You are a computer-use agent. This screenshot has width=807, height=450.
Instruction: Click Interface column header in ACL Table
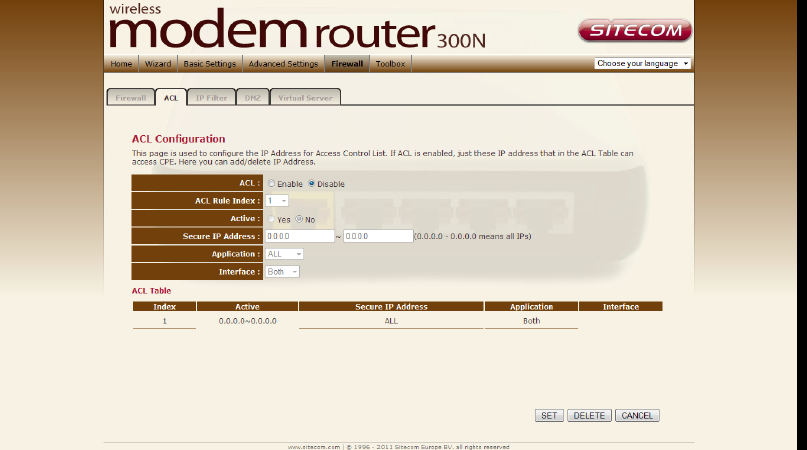click(621, 306)
